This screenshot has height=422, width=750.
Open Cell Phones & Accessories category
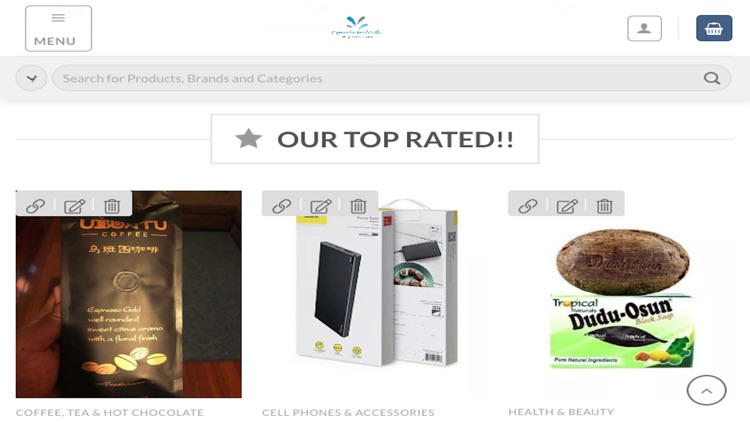[348, 412]
